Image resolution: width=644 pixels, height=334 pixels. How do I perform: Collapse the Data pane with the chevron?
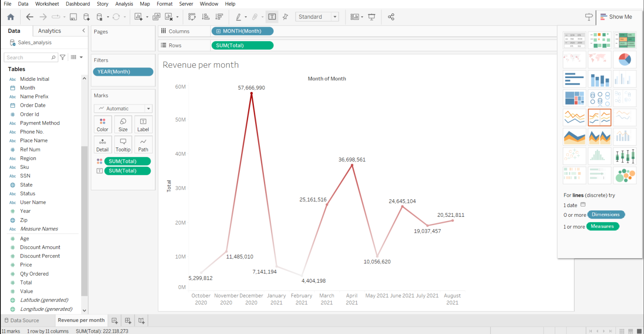click(83, 31)
